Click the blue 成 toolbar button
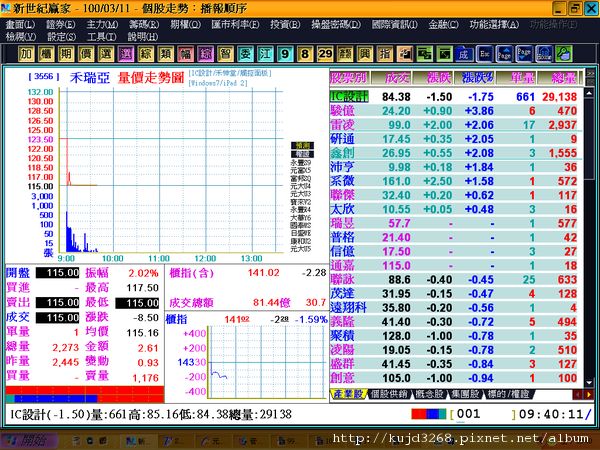 coord(464,54)
